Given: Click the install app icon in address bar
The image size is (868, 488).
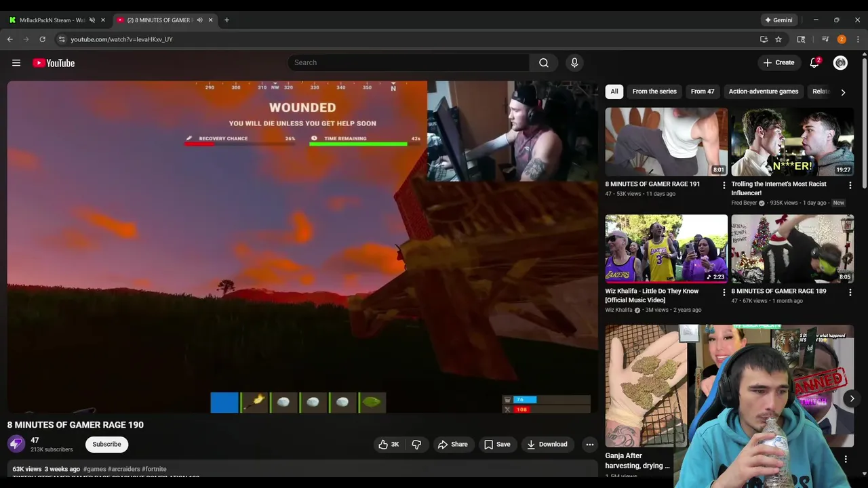Looking at the screenshot, I should [764, 39].
